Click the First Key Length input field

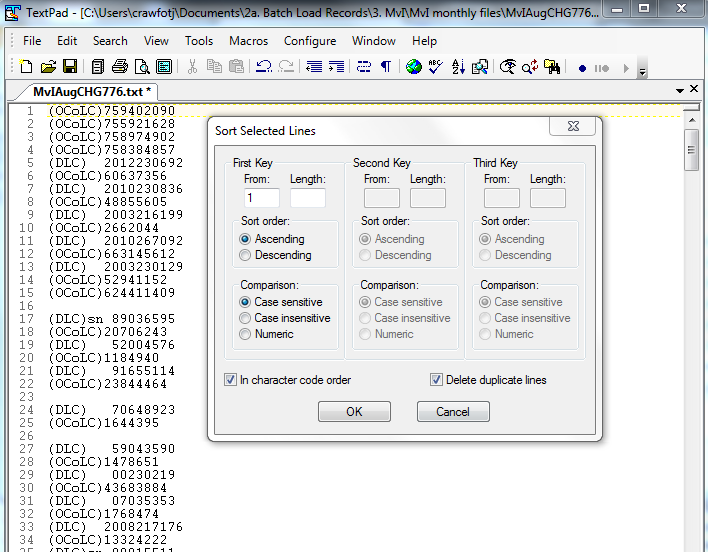pyautogui.click(x=307, y=198)
